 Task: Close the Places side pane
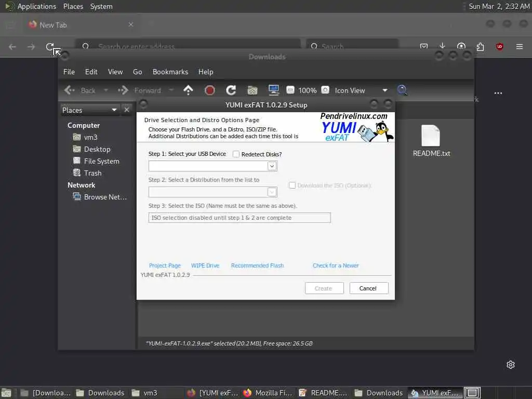(127, 110)
